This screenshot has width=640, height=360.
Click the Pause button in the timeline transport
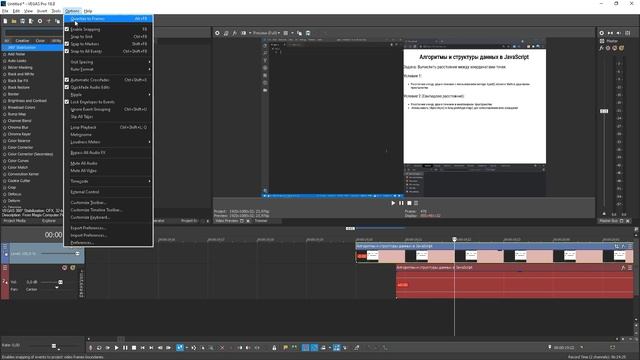(125, 348)
